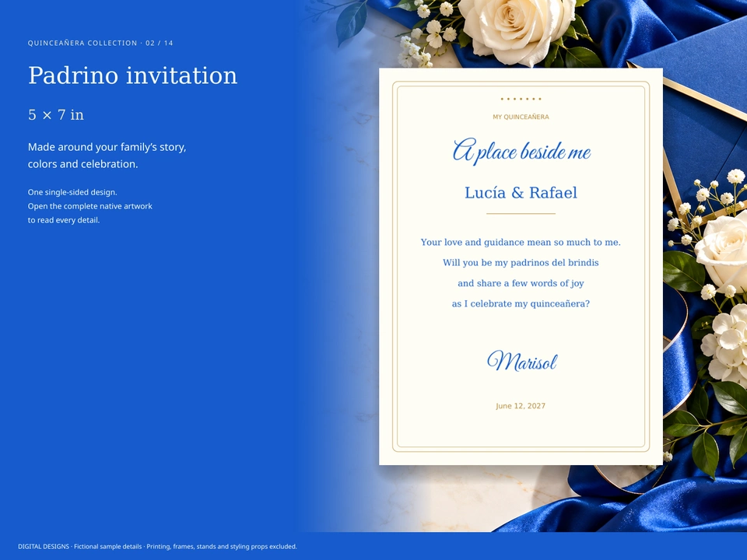Screen dimensions: 747x560
Task: Click the 'Marisol' signature
Action: coord(521,361)
